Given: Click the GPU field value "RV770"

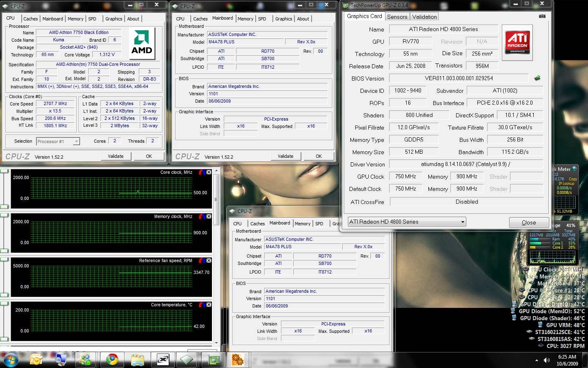Looking at the screenshot, I should pyautogui.click(x=411, y=41).
